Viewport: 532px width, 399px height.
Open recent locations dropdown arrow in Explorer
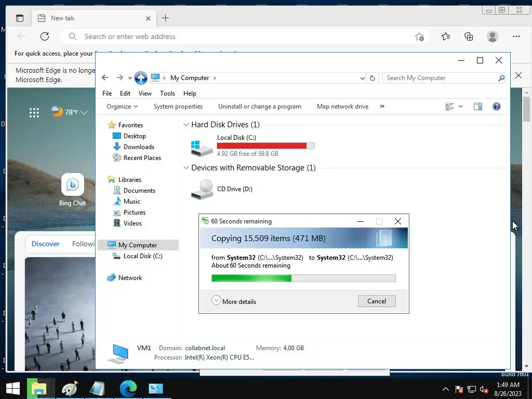click(130, 78)
